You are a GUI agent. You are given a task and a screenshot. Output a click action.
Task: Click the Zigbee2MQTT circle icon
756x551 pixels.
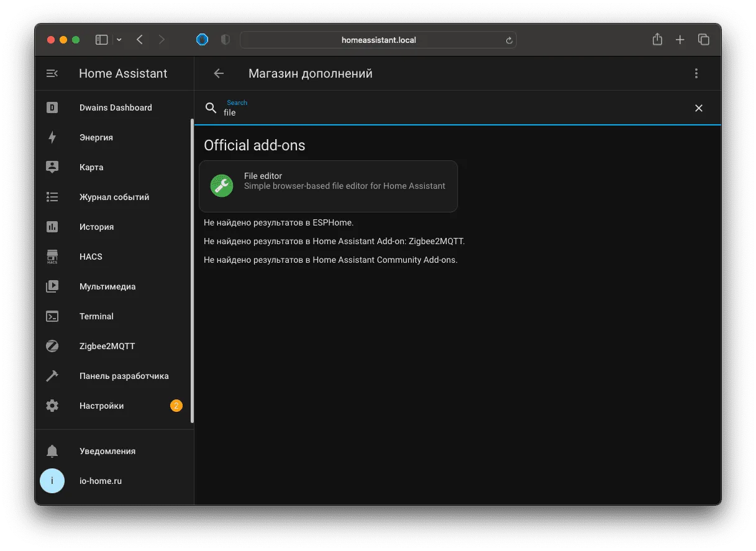click(x=52, y=346)
